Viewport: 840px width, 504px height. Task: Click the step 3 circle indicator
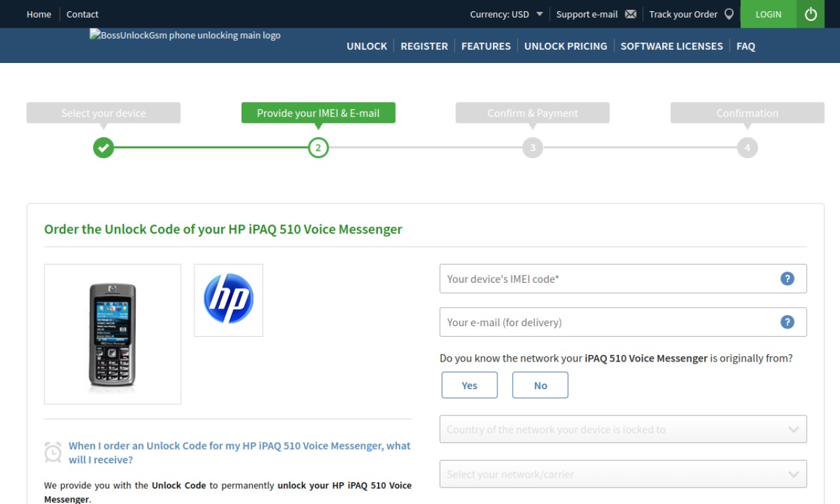pos(533,148)
